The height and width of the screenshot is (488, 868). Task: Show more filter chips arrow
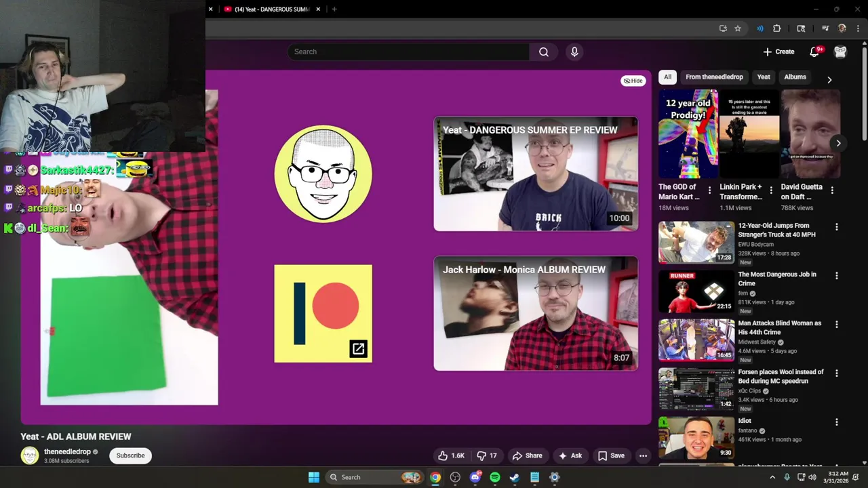829,79
